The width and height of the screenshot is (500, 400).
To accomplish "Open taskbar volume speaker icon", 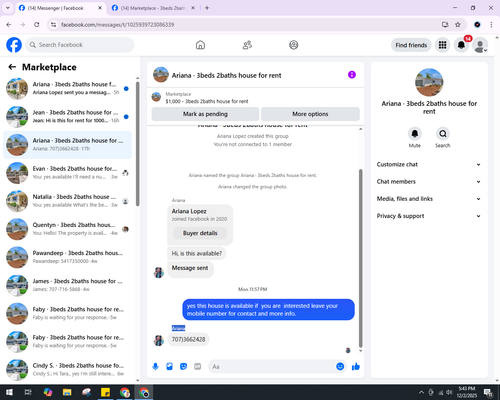I will [449, 392].
